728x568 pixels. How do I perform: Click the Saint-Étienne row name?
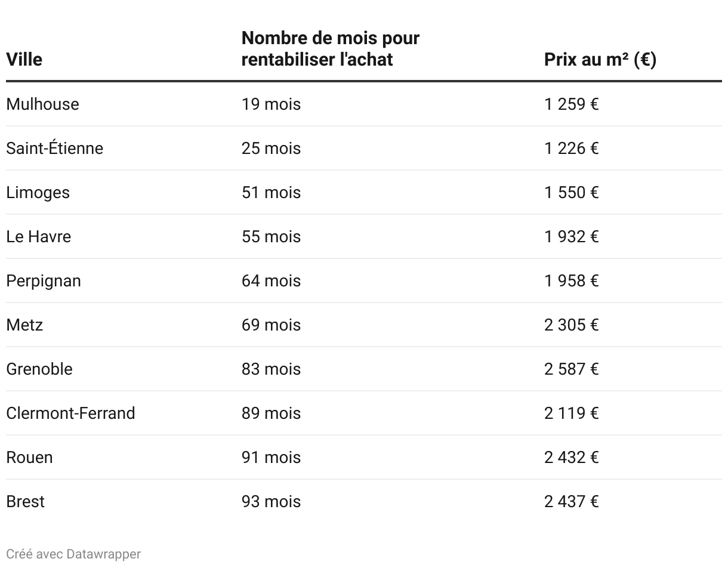(55, 148)
